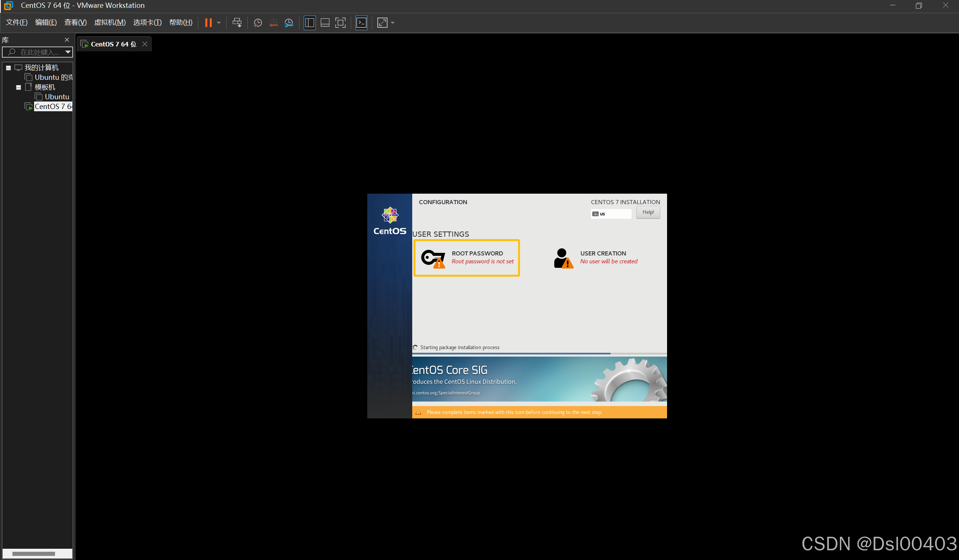Click the CentOS Core SIG banner

click(x=539, y=379)
